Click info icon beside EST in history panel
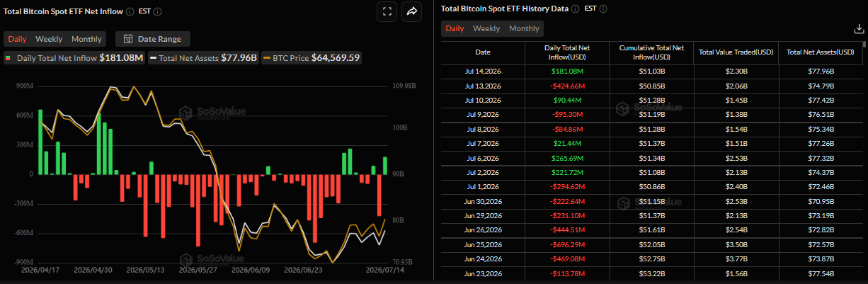This screenshot has height=284, width=868. [603, 9]
